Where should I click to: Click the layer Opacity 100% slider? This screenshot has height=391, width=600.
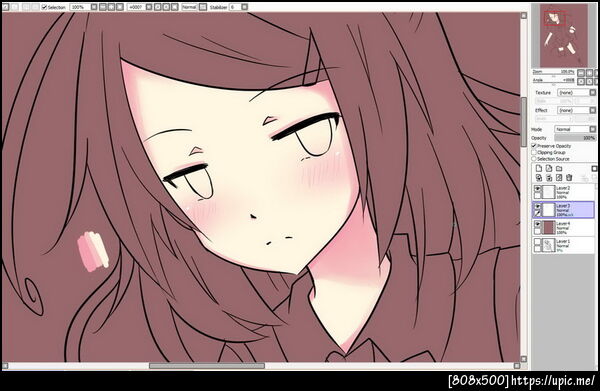pos(575,138)
